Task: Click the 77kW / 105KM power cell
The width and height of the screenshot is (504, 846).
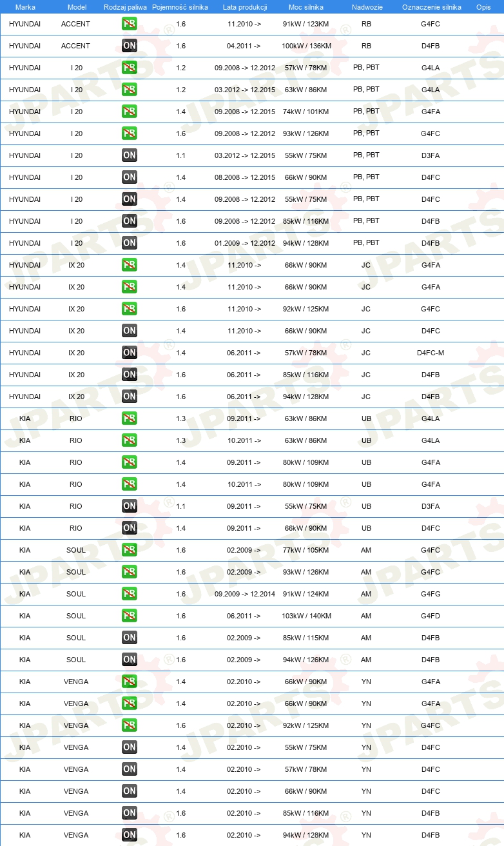Action: coord(306,550)
